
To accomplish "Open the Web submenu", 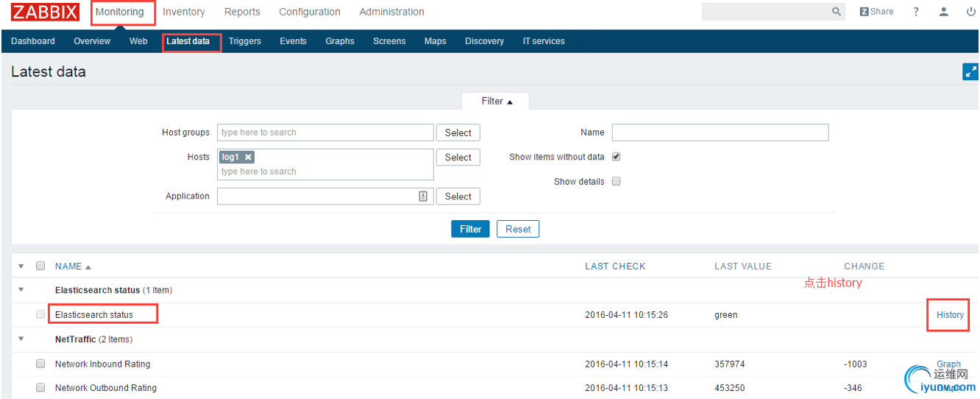I will (138, 41).
